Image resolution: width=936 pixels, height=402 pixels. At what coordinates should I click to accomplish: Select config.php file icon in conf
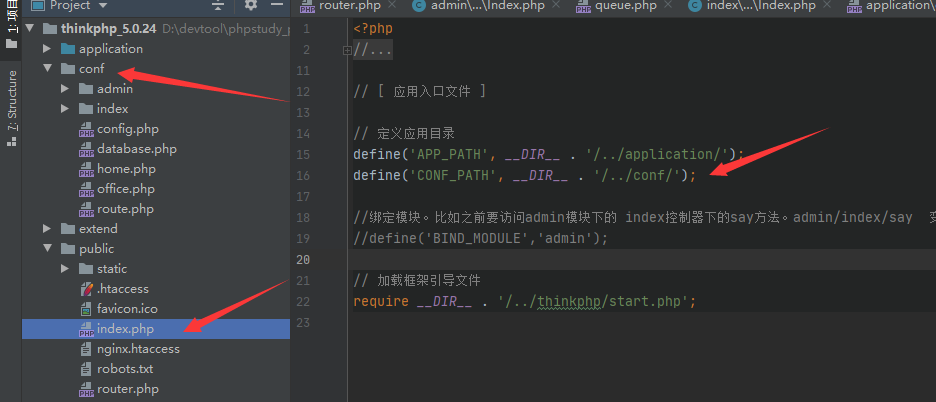pos(87,129)
